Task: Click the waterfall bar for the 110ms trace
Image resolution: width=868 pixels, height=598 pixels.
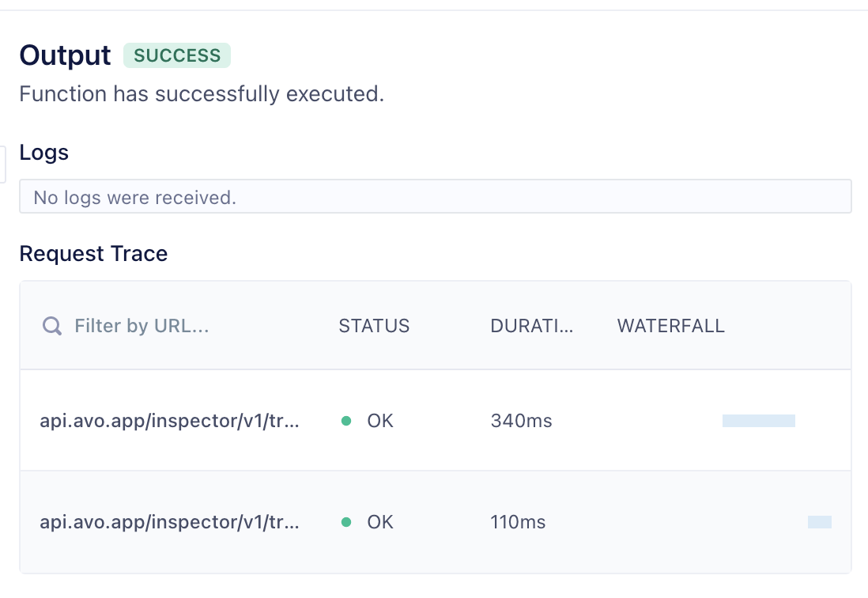Action: (x=819, y=522)
